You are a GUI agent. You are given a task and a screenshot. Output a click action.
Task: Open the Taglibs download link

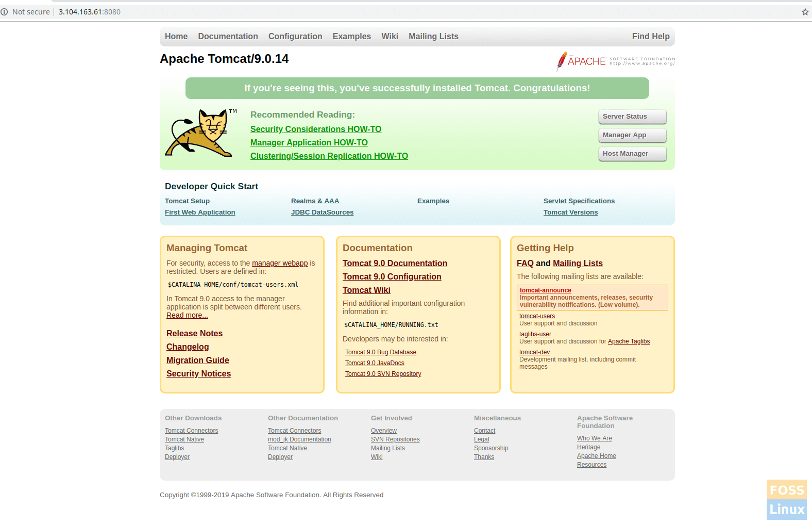click(x=174, y=448)
